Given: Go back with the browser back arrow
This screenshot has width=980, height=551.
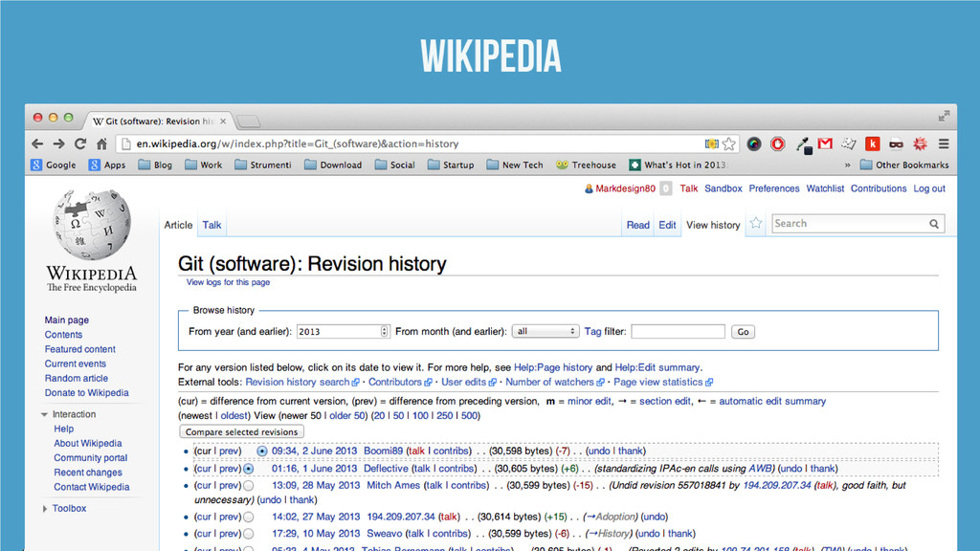Looking at the screenshot, I should tap(37, 143).
